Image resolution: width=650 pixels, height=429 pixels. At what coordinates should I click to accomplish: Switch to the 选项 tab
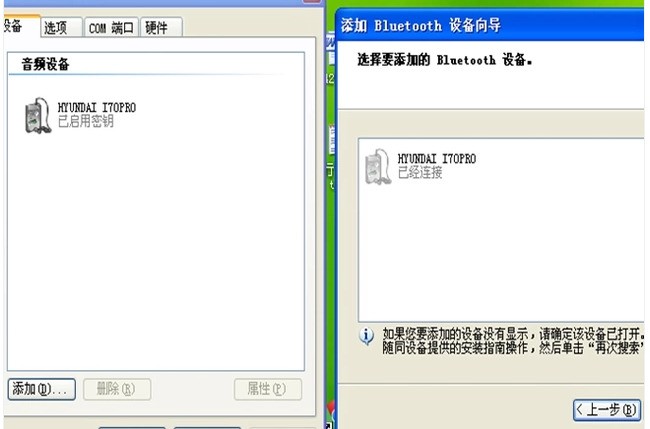pyautogui.click(x=61, y=28)
